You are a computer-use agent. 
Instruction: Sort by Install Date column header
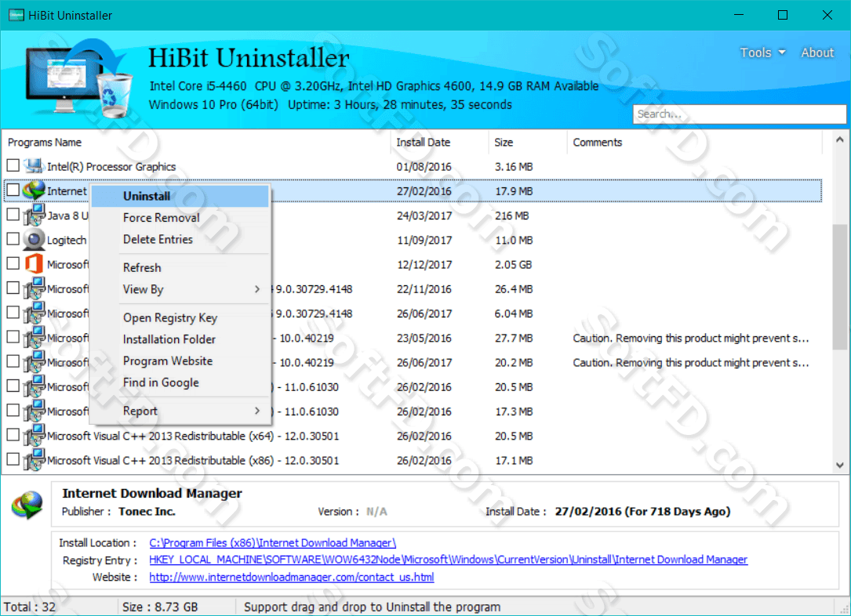pos(439,142)
